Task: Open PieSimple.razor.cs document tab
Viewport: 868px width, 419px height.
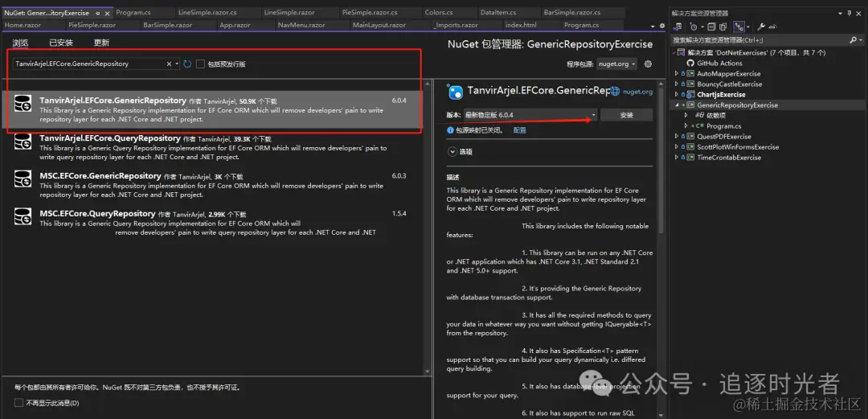Action: 369,12
